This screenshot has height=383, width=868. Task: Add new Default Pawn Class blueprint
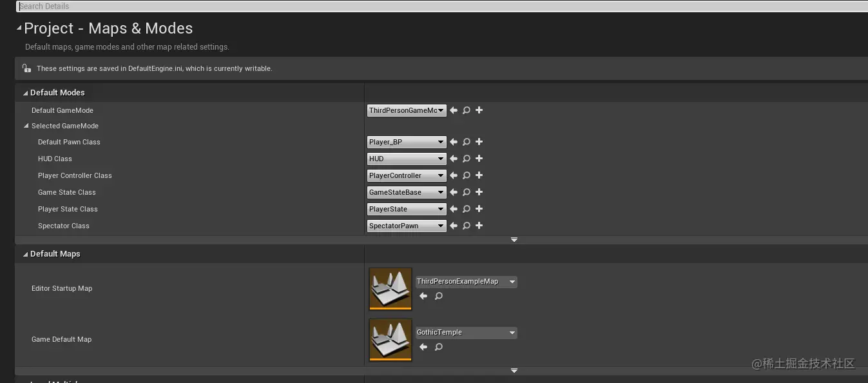click(479, 142)
